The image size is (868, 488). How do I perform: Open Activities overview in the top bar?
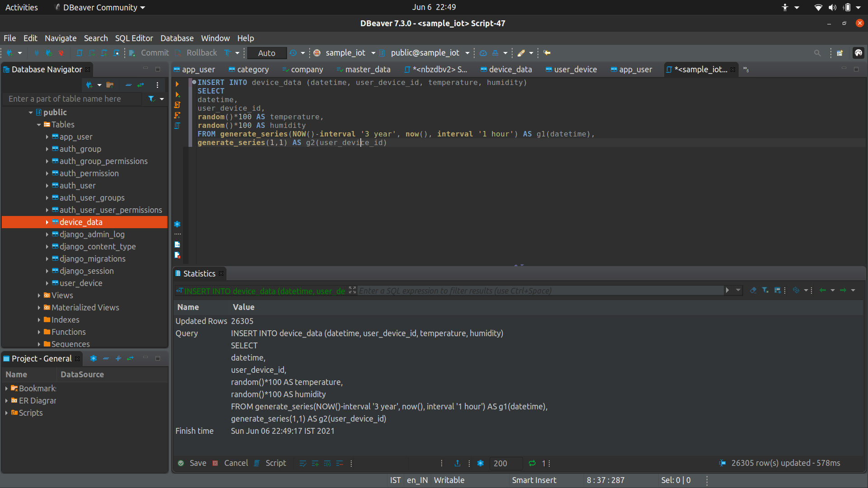(x=22, y=7)
